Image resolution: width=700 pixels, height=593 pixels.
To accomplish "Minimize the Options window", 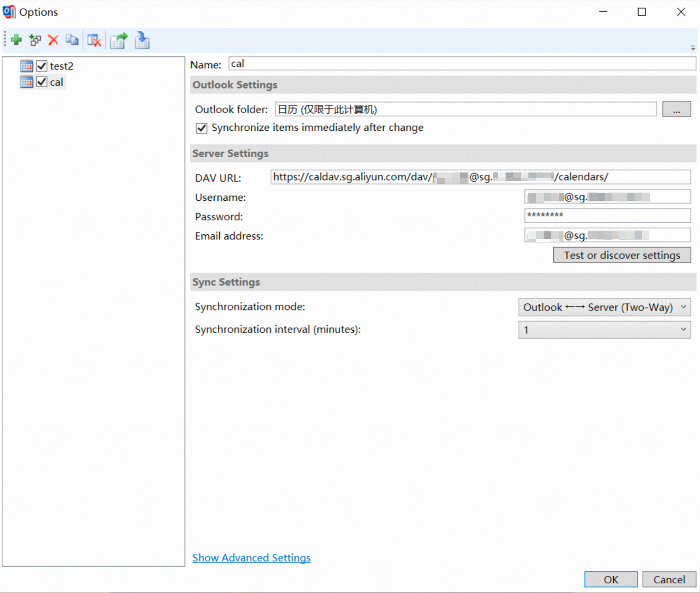I will click(603, 12).
